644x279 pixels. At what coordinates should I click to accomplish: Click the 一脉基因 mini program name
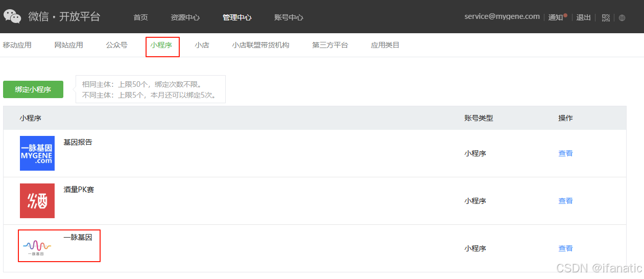(x=78, y=237)
